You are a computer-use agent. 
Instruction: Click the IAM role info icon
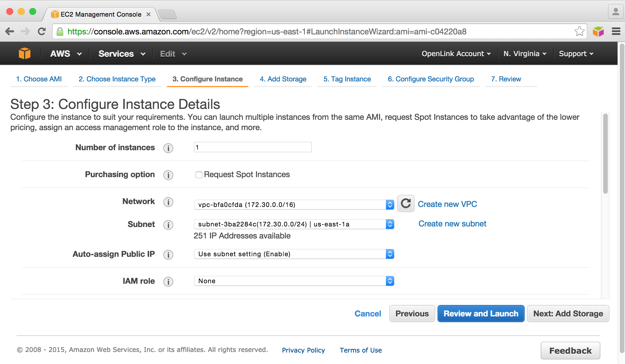168,281
